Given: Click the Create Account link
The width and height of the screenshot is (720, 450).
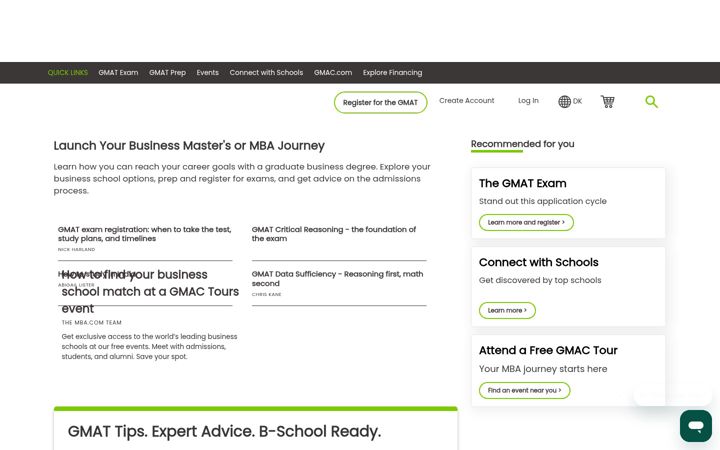Looking at the screenshot, I should click(x=467, y=101).
